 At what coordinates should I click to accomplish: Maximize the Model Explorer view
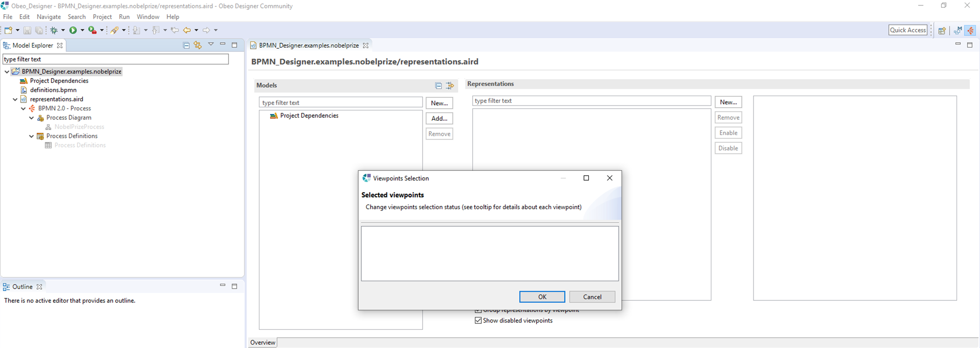pos(234,45)
